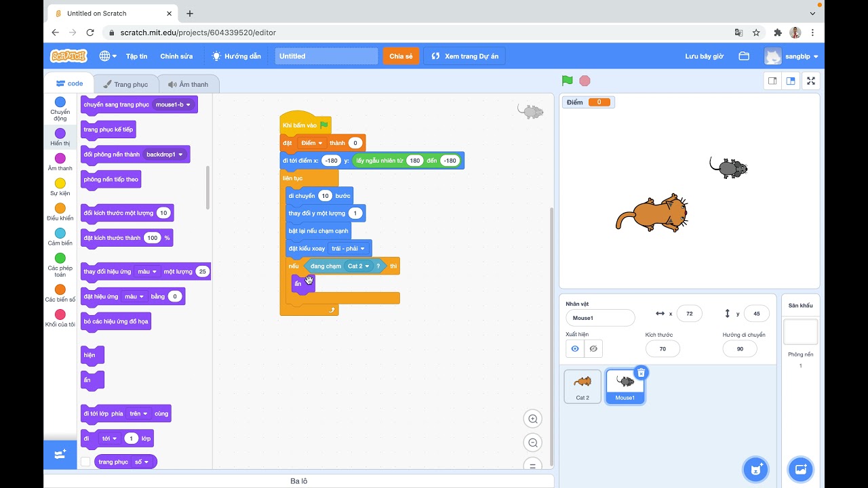
Task: Select the Mouse1 sprite thumbnail
Action: click(x=625, y=386)
